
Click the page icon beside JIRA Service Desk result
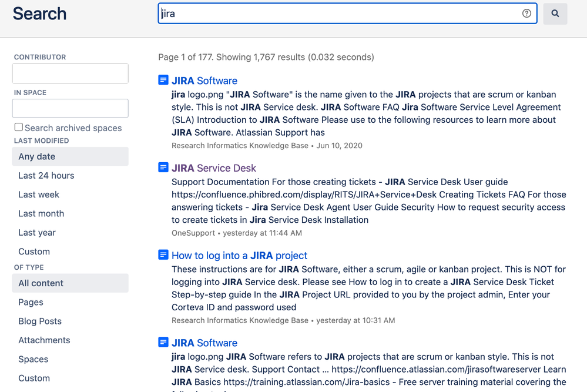[163, 167]
